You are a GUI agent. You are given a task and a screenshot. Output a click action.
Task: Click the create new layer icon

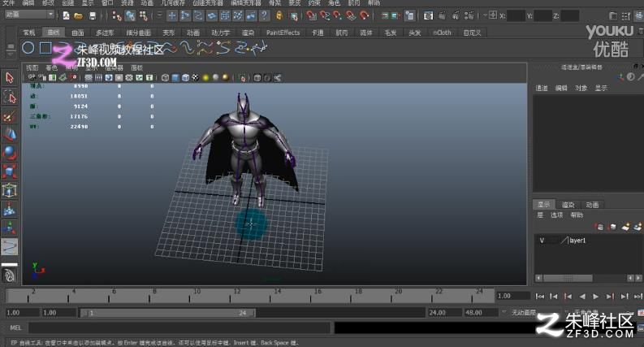click(625, 227)
